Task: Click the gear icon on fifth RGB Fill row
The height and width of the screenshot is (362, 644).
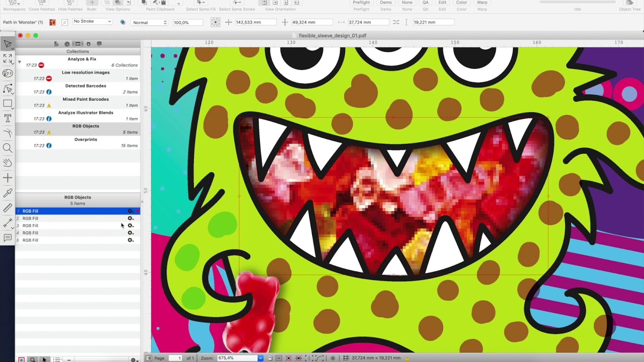Action: [x=130, y=240]
